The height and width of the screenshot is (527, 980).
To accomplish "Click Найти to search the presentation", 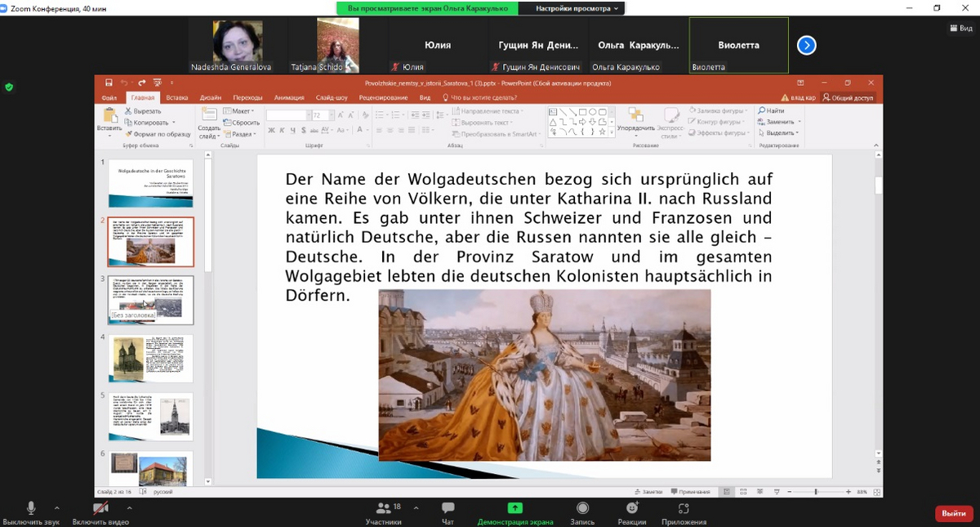I will 771,110.
